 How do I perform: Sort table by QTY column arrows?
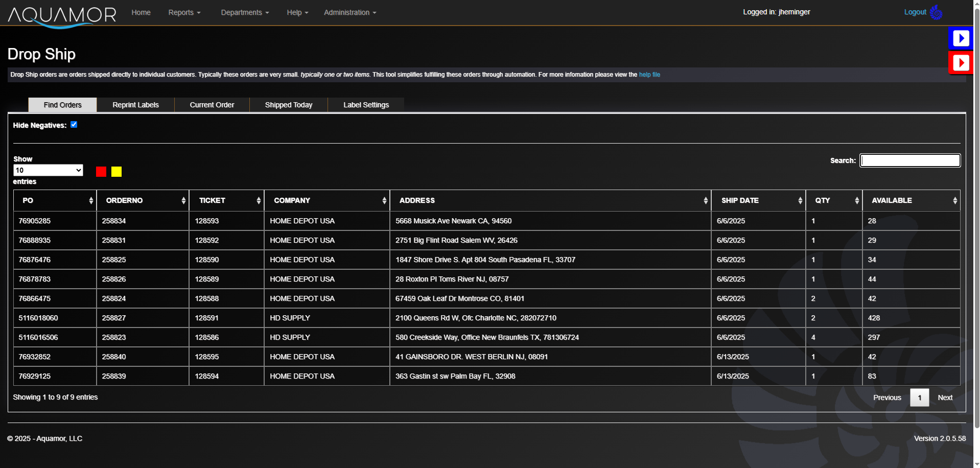(x=857, y=201)
